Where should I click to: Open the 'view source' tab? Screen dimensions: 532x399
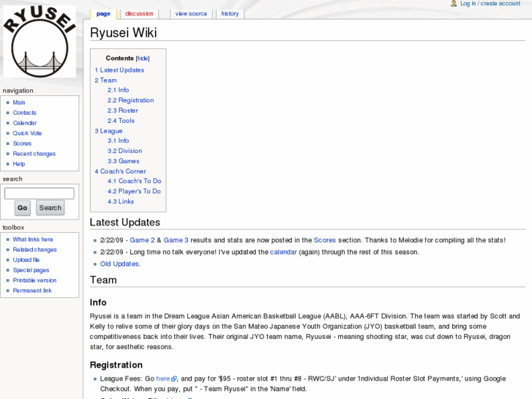click(x=191, y=14)
